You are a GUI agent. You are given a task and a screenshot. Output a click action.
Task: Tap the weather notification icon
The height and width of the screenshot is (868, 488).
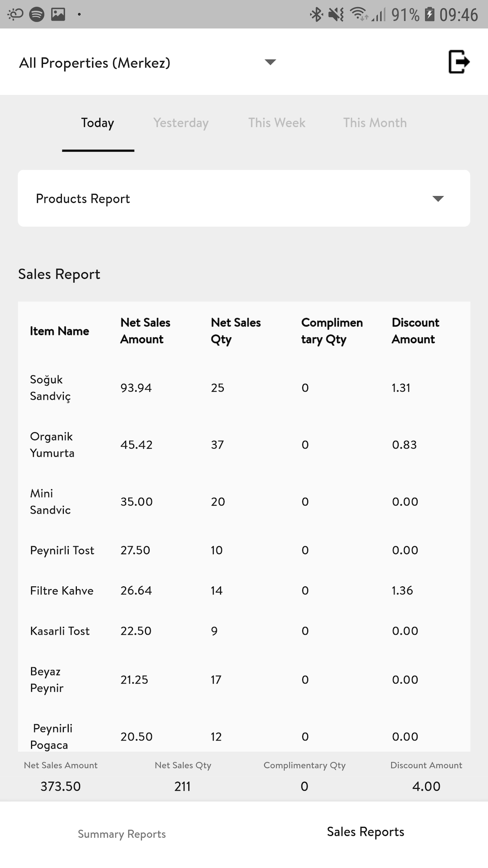pos(15,14)
